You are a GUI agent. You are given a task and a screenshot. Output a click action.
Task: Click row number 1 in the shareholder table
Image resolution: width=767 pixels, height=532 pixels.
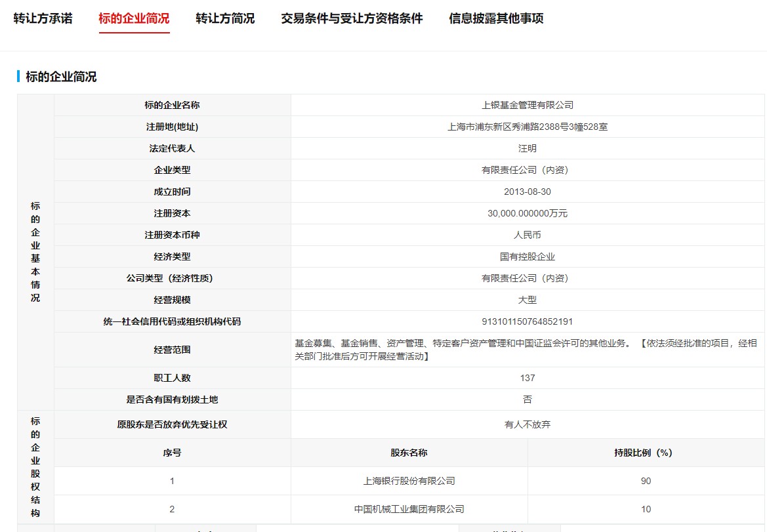[x=172, y=481]
